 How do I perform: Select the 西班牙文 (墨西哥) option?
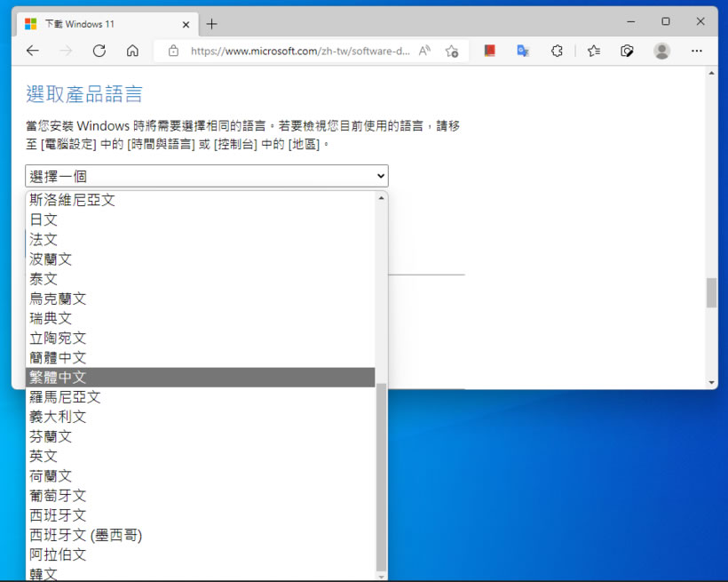point(200,535)
